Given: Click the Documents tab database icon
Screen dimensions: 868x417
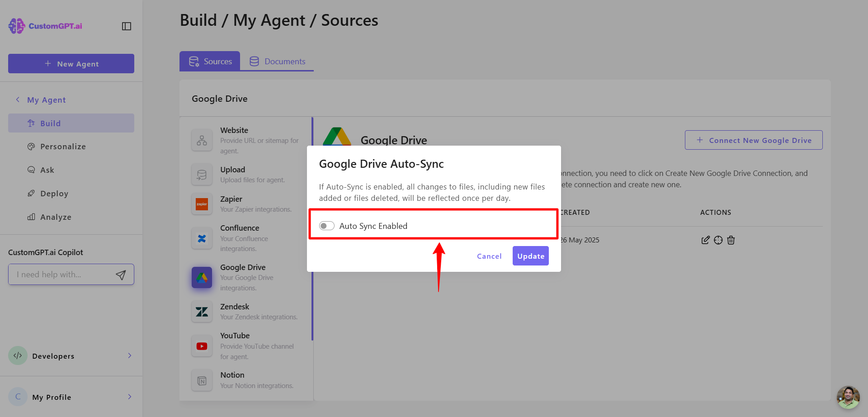Looking at the screenshot, I should 255,62.
